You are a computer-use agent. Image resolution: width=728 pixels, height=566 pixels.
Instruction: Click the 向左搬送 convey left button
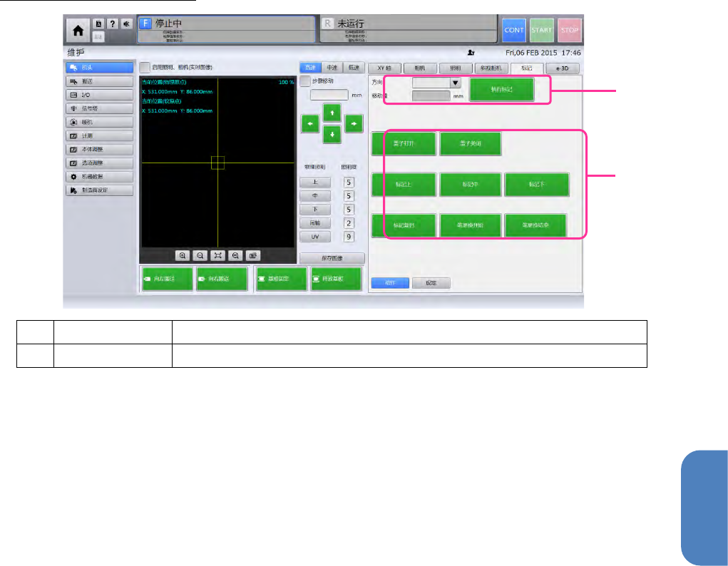tap(167, 279)
